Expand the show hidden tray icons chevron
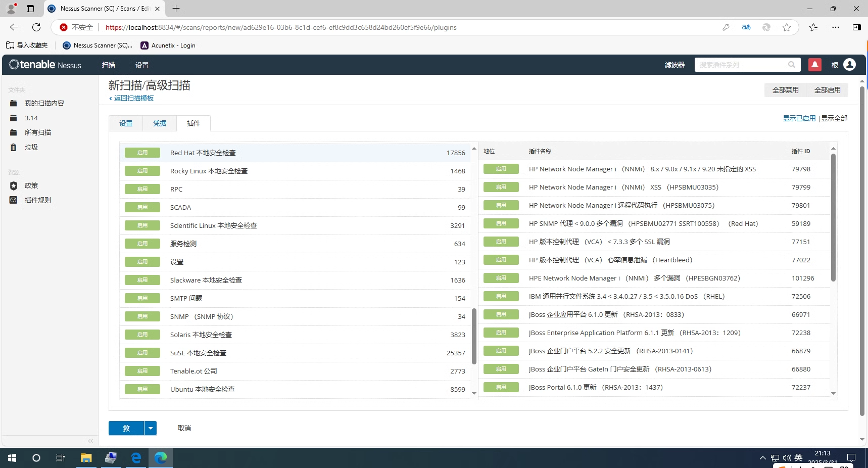This screenshot has height=468, width=868. (x=762, y=458)
